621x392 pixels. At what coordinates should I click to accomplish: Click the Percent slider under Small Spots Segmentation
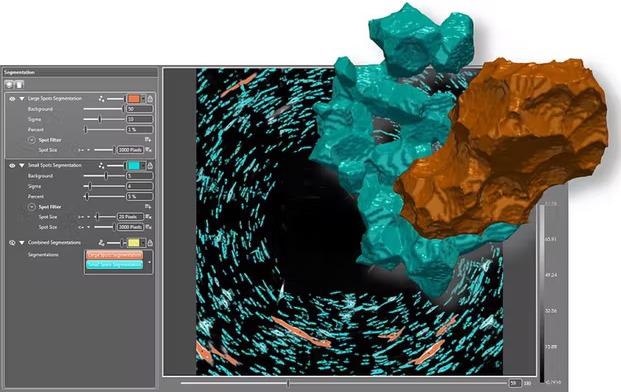pos(104,196)
